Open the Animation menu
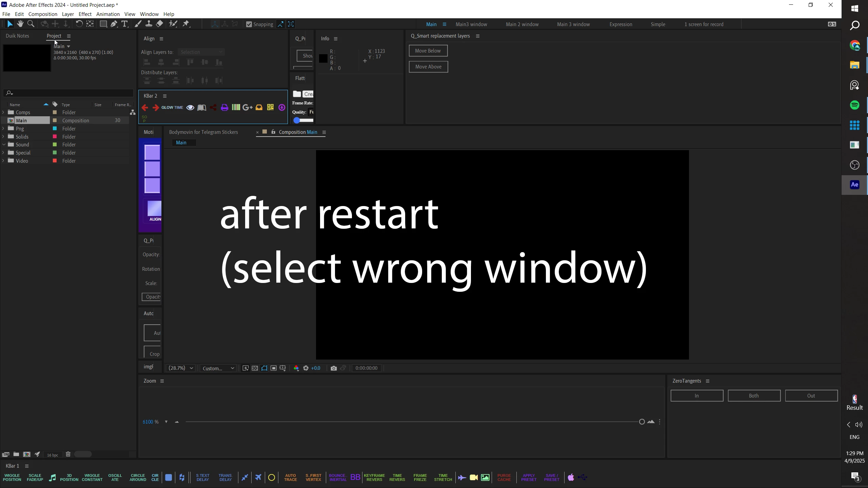This screenshot has height=488, width=868. coord(108,14)
